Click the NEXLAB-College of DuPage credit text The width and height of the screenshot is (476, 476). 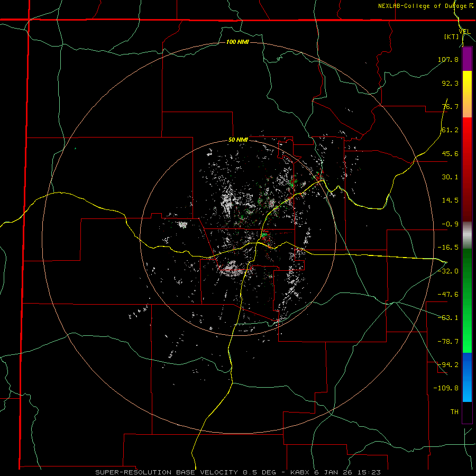click(x=425, y=6)
